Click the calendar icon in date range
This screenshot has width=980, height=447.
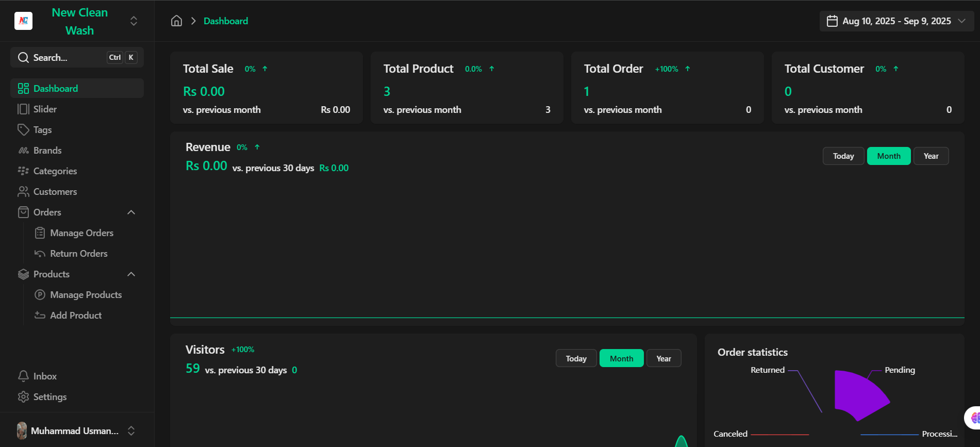pyautogui.click(x=832, y=21)
